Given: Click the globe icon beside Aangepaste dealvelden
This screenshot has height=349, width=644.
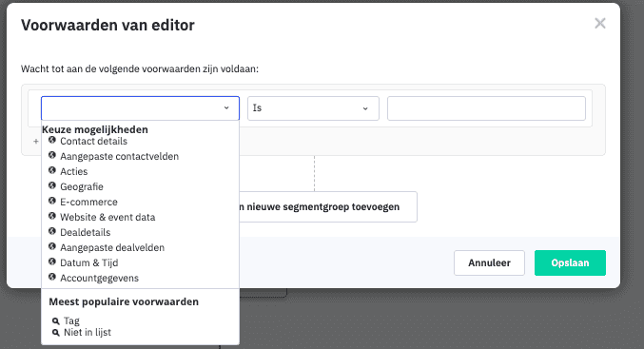Looking at the screenshot, I should (x=51, y=246).
